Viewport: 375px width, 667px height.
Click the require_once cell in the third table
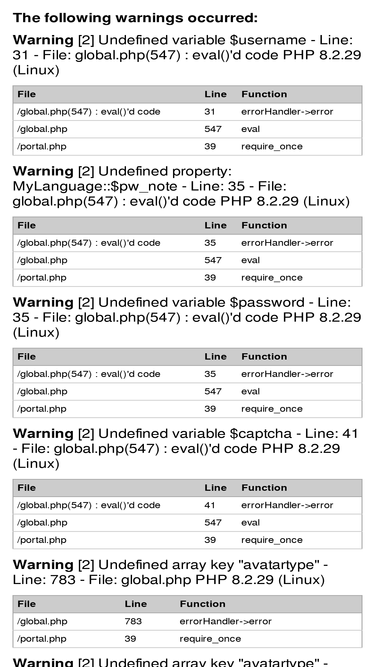pos(272,409)
